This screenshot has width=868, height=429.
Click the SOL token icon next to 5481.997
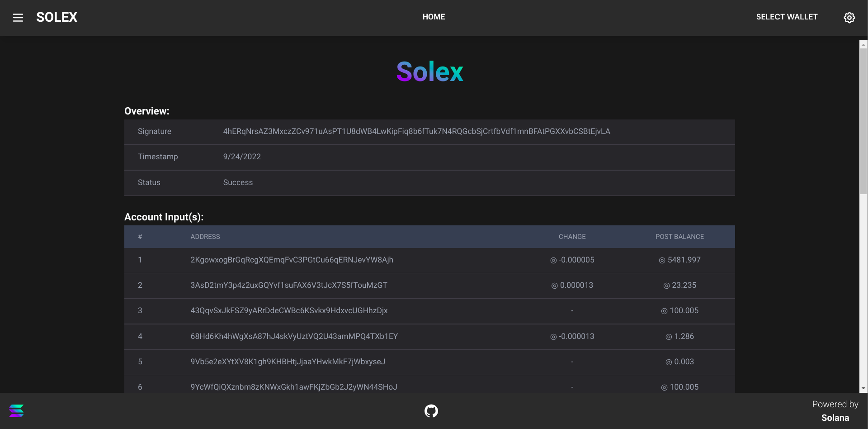coord(663,260)
